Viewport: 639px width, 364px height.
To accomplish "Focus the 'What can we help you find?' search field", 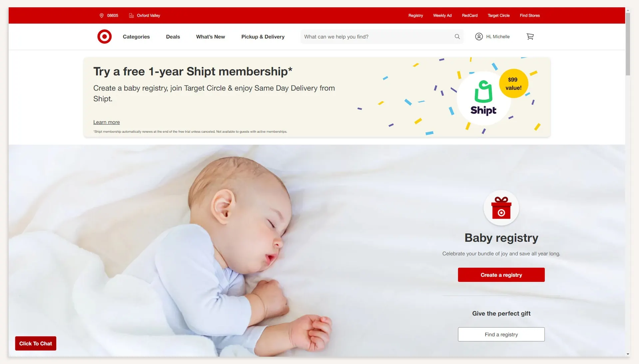I will click(378, 37).
